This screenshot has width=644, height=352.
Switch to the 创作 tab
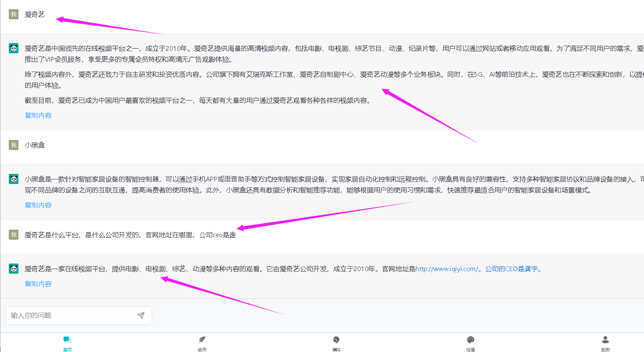point(202,343)
